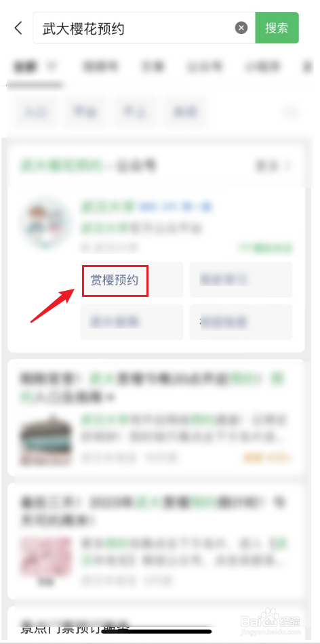Open the first article's building thumbnail
Image resolution: width=320 pixels, height=644 pixels.
[45, 439]
